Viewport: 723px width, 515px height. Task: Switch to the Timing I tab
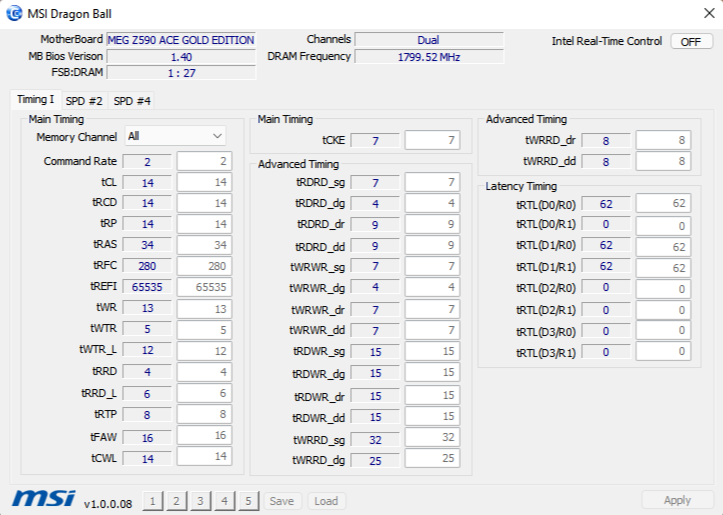[x=36, y=99]
